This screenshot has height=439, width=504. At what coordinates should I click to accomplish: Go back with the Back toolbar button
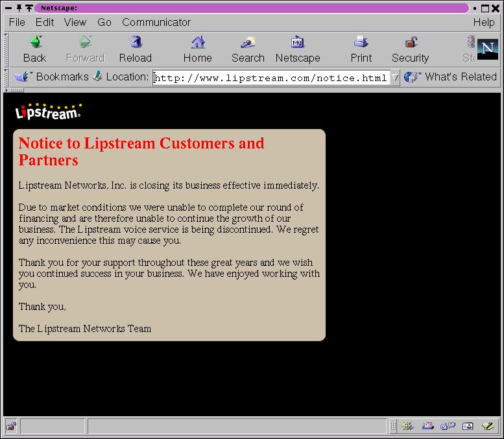[x=35, y=49]
